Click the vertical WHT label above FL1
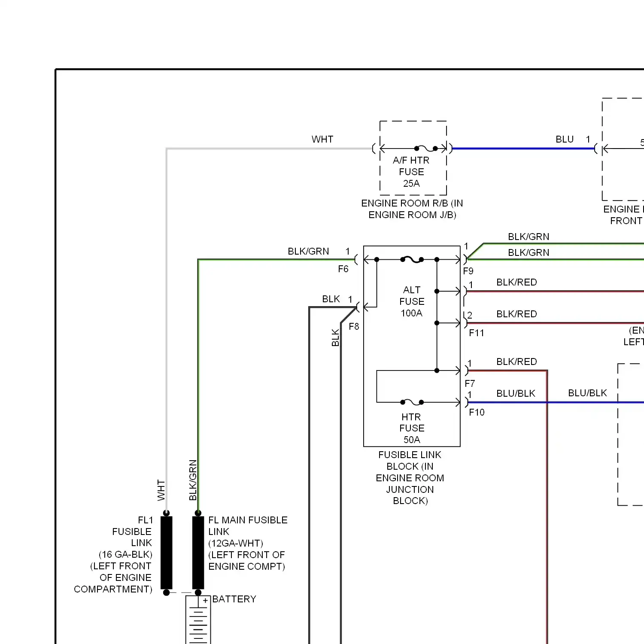Image resolution: width=644 pixels, height=644 pixels. 161,490
